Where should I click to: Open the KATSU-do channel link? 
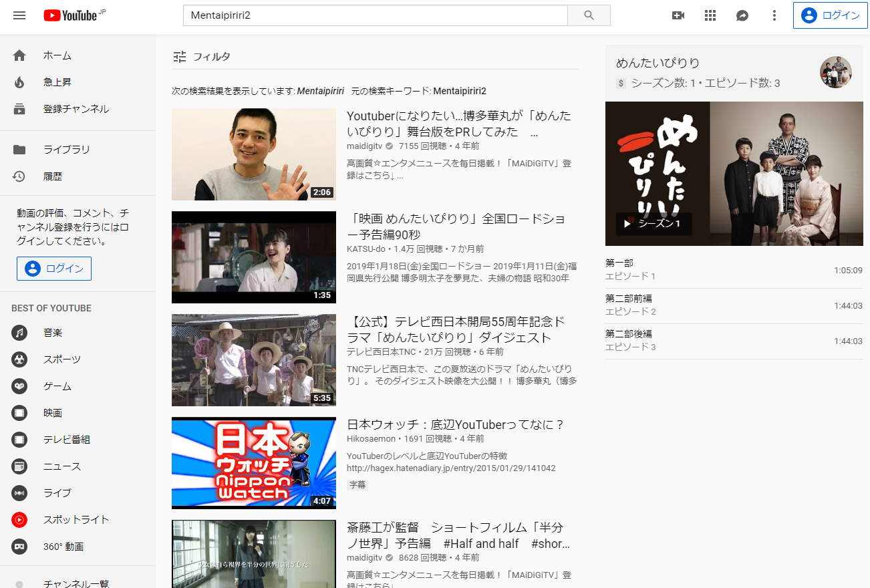tap(366, 249)
